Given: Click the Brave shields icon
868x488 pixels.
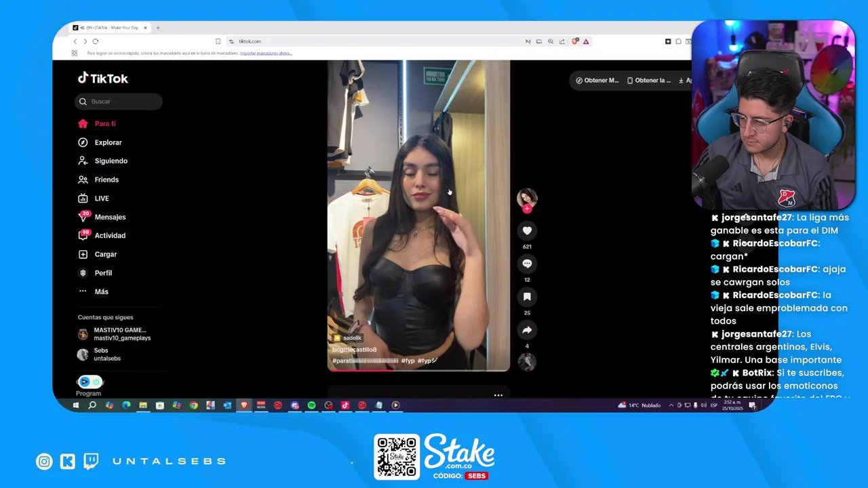Looking at the screenshot, I should [575, 41].
